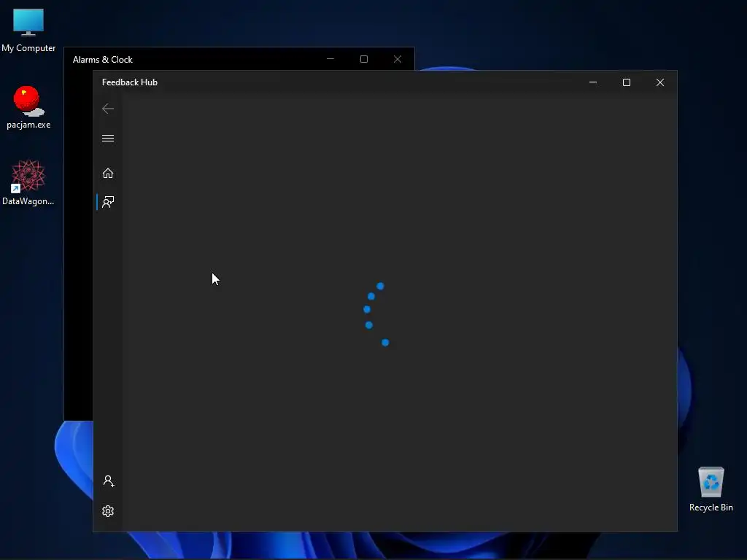This screenshot has width=747, height=560.
Task: Select the Recycle Bin desktop icon
Action: coord(711,489)
